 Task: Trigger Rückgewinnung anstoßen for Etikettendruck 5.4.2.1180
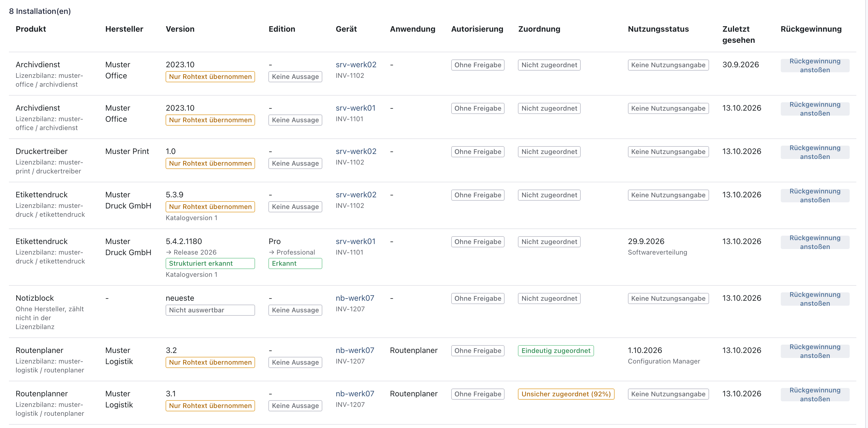(815, 242)
